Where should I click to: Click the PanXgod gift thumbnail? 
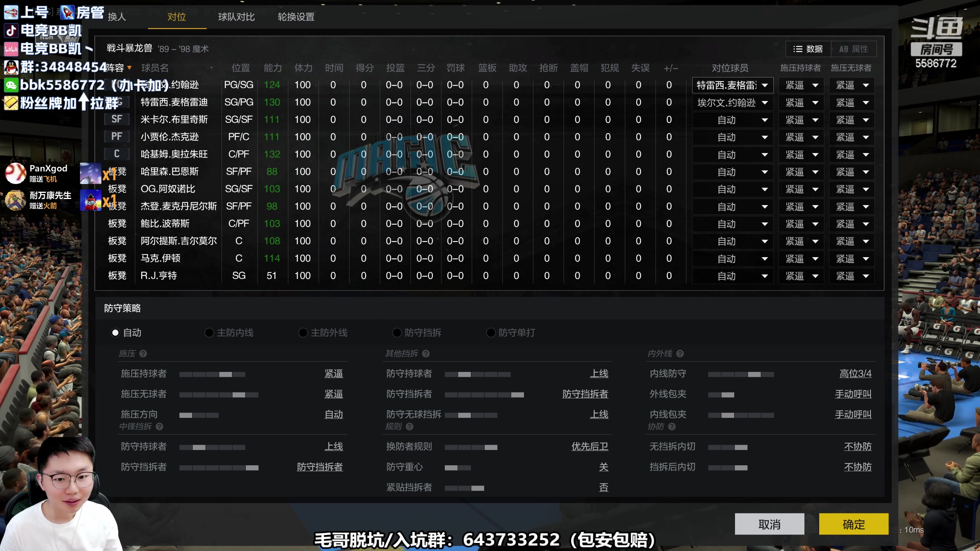coord(91,173)
